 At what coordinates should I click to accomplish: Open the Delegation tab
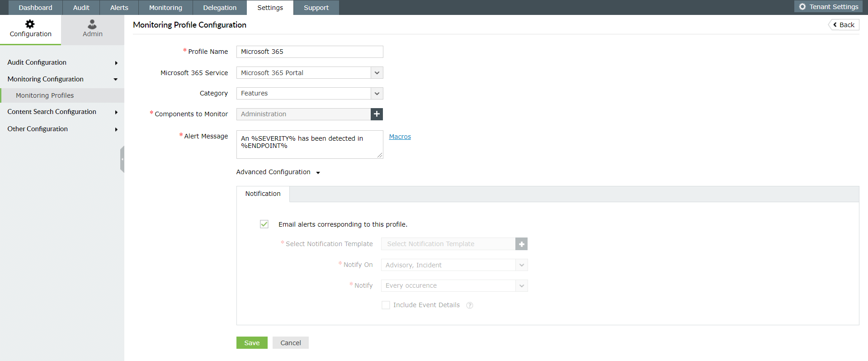220,8
